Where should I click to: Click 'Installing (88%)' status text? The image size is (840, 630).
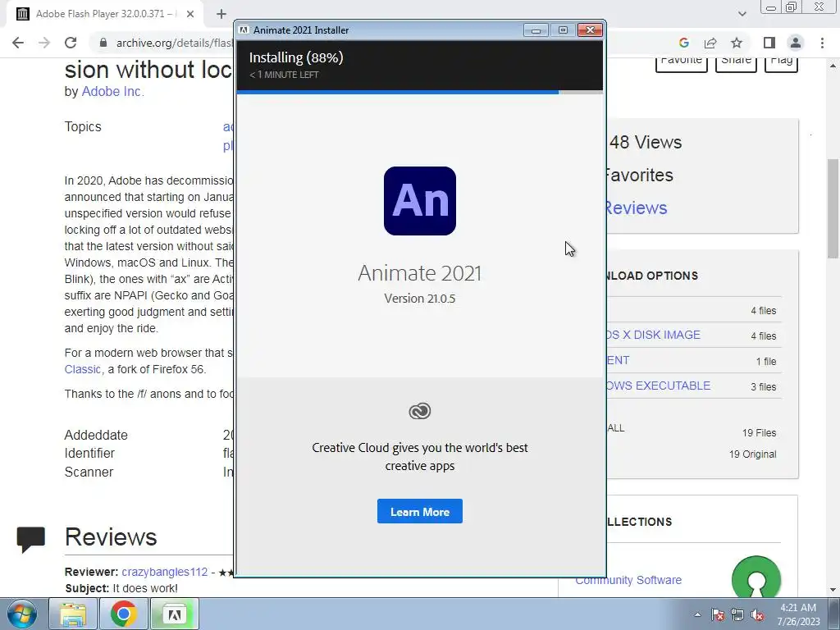click(295, 57)
